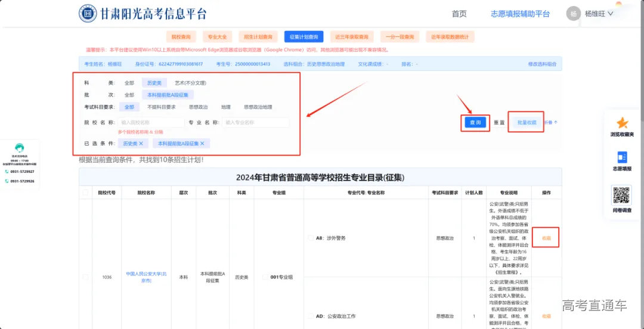Image resolution: width=644 pixels, height=329 pixels.
Task: Tick the 001专业组 checkbox
Action: [x=265, y=277]
